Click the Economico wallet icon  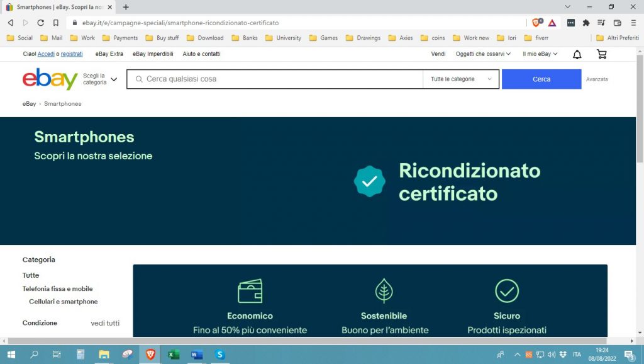(250, 291)
